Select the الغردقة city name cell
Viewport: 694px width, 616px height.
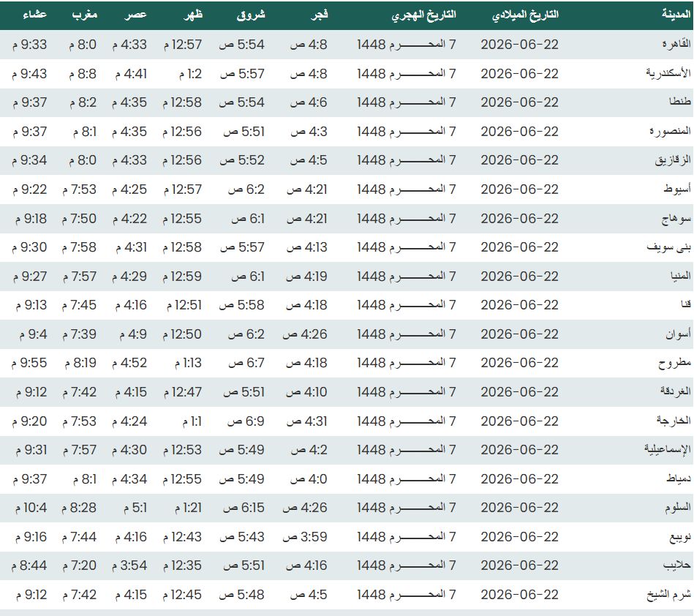tap(676, 391)
